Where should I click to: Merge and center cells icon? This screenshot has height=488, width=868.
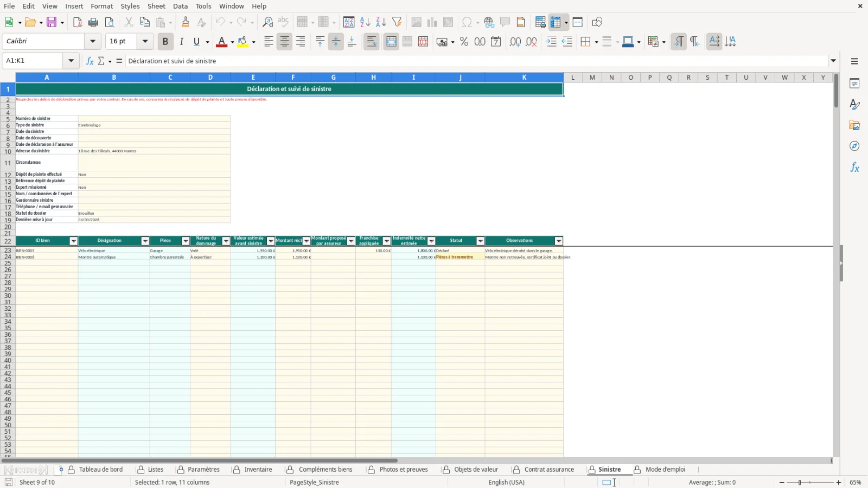click(391, 42)
